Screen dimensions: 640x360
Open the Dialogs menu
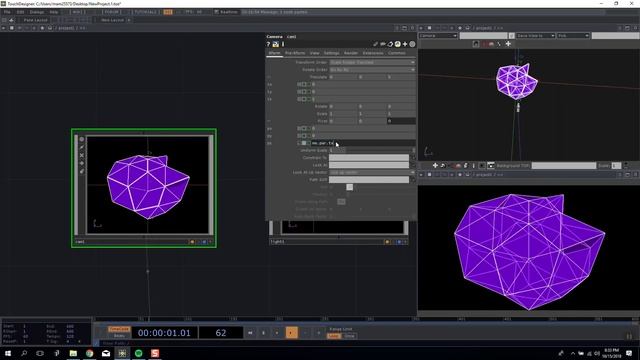tap(37, 12)
